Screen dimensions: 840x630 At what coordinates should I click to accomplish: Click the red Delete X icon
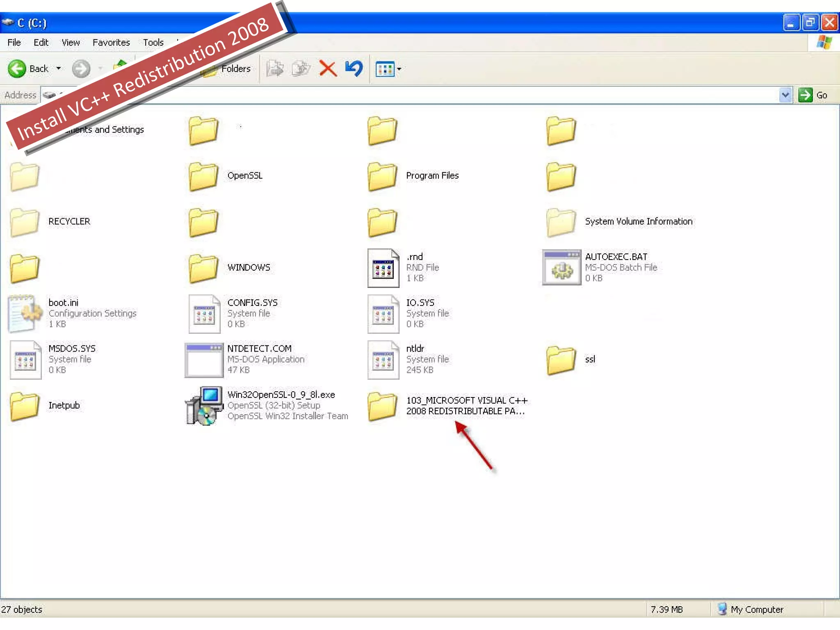tap(328, 68)
